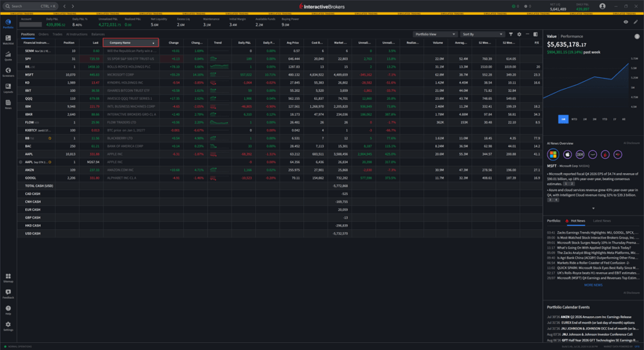Toggle the eye visibility icon

coord(626,22)
